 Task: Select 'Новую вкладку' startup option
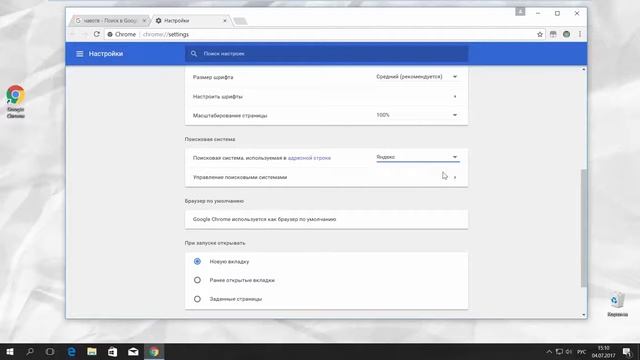point(197,261)
